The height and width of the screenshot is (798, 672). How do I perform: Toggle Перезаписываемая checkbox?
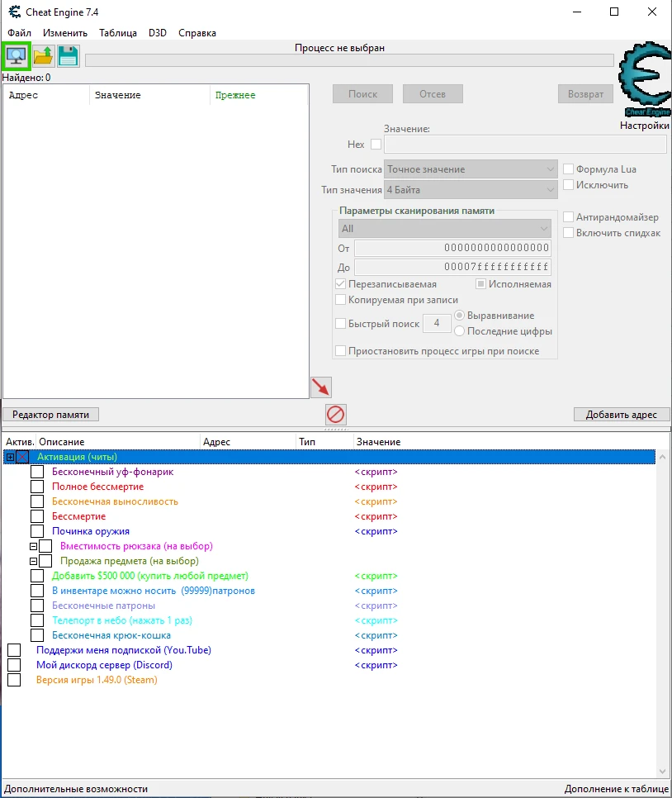pyautogui.click(x=341, y=284)
